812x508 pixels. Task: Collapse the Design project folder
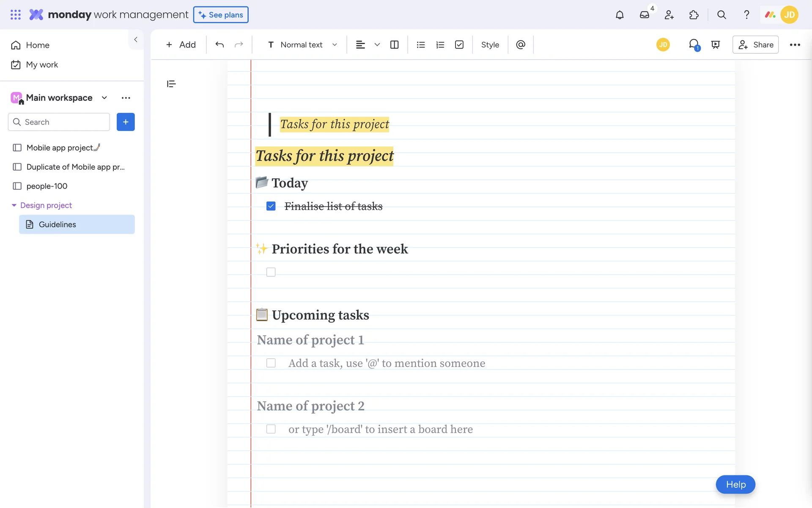tap(14, 205)
